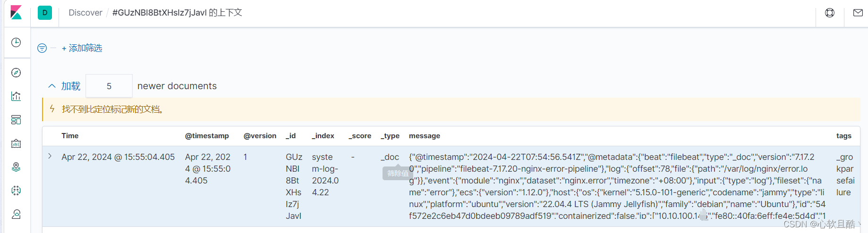Open Dashboard icon in sidebar
This screenshot has width=868, height=233.
tap(16, 120)
